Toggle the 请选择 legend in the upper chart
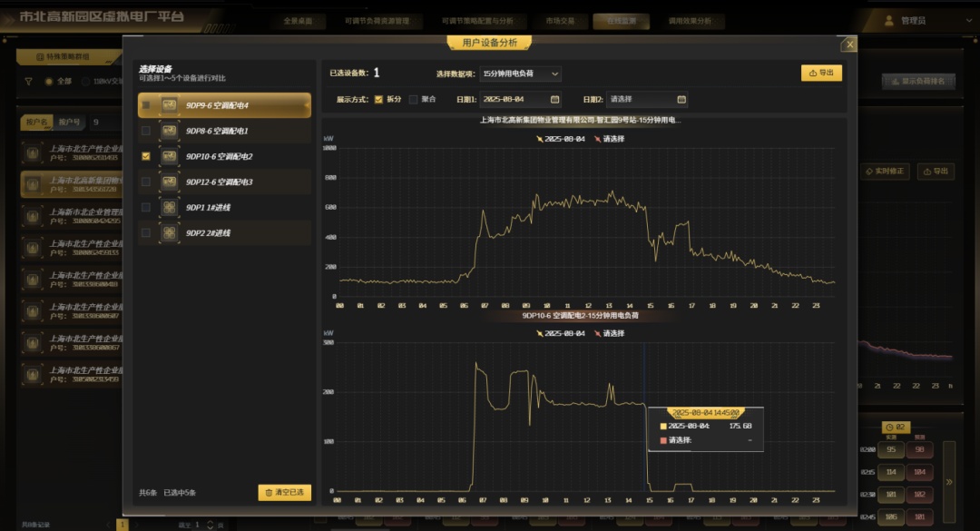The image size is (980, 531). 610,139
